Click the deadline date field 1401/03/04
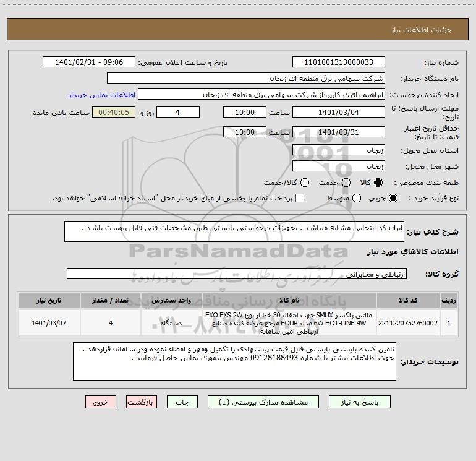The width and height of the screenshot is (476, 461). tap(339, 112)
